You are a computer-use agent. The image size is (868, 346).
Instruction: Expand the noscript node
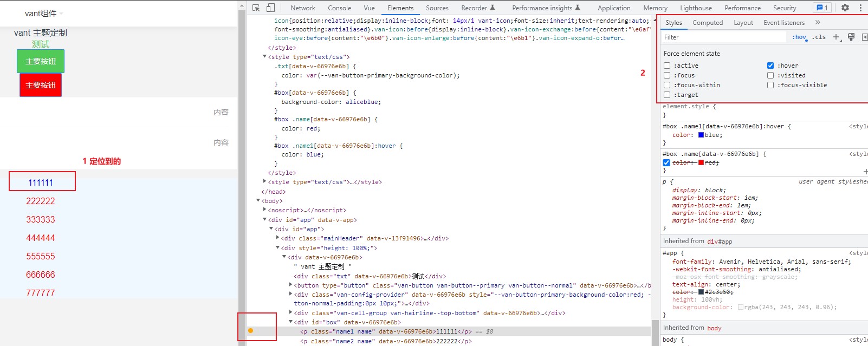pyautogui.click(x=264, y=210)
